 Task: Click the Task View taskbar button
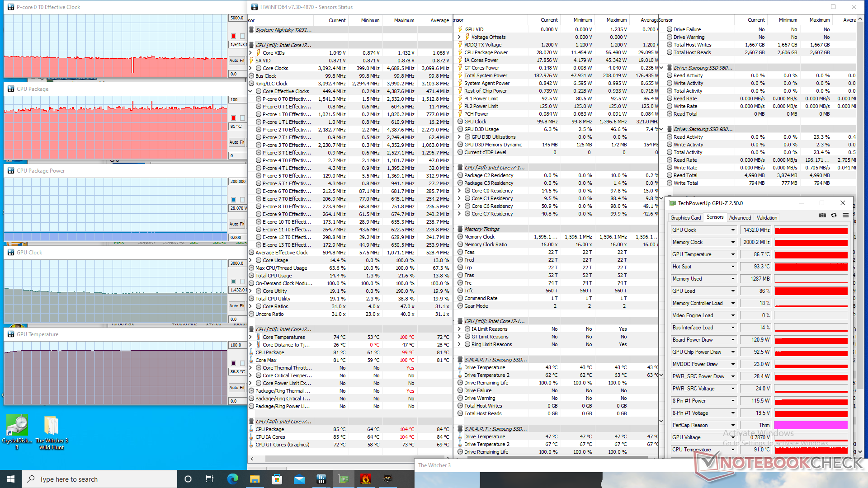coord(209,479)
